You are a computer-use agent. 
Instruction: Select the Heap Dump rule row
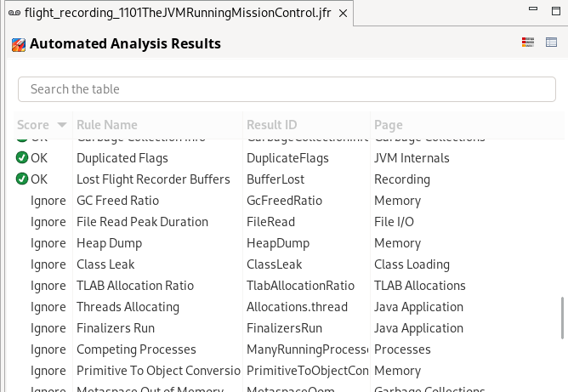click(x=109, y=242)
